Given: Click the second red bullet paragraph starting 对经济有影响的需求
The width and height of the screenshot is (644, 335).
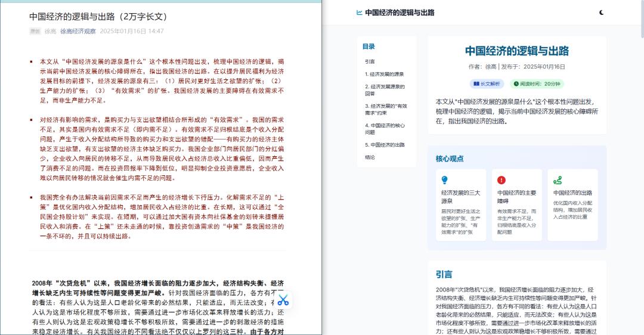Looking at the screenshot, I should (x=162, y=149).
